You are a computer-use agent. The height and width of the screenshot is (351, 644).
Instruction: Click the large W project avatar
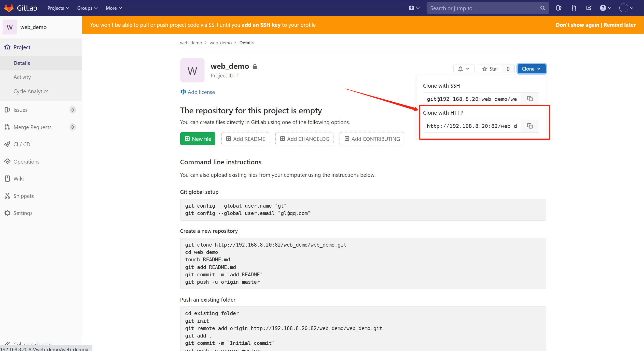192,70
